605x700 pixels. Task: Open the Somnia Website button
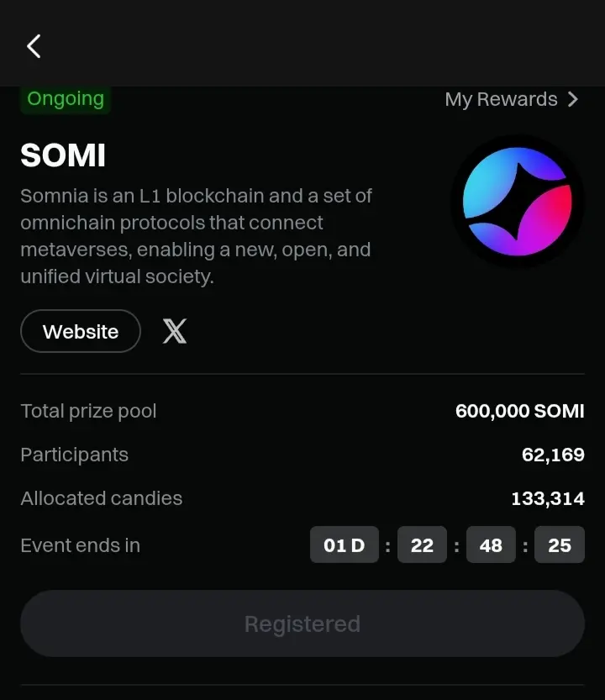[81, 331]
